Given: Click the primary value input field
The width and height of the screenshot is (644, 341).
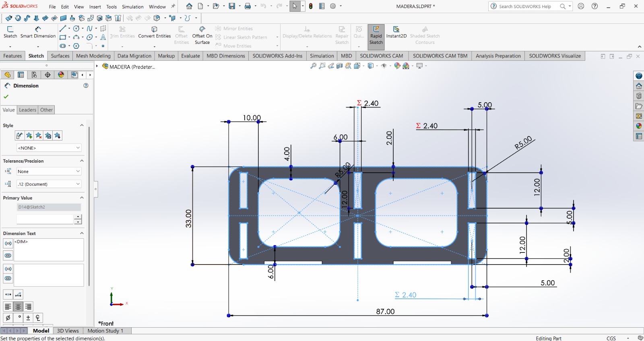Looking at the screenshot, I should pyautogui.click(x=45, y=219).
